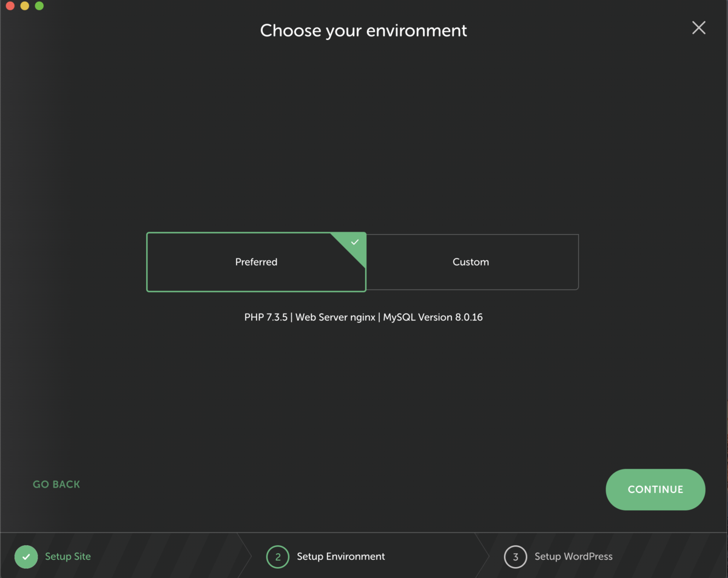Screen dimensions: 728x578
Task: Click the checkmark corner on the Preferred card
Action: [354, 243]
